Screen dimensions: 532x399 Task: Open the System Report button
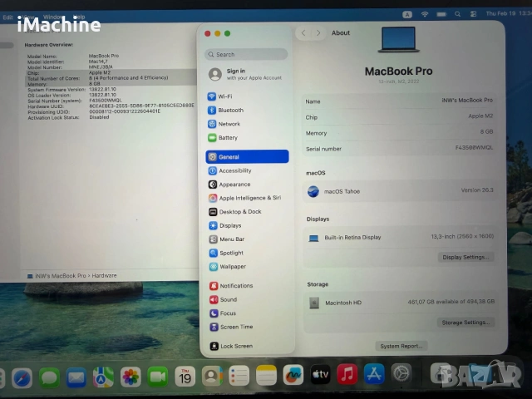click(x=401, y=346)
